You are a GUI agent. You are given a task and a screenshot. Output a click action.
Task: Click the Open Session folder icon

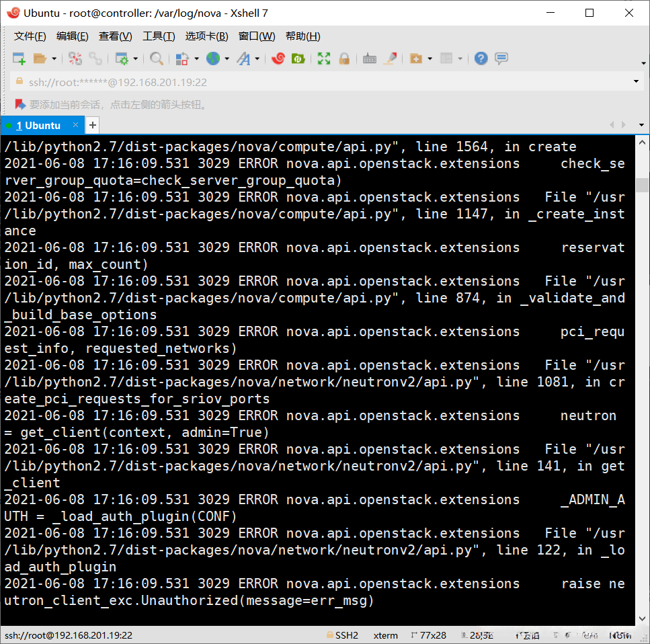coord(40,58)
